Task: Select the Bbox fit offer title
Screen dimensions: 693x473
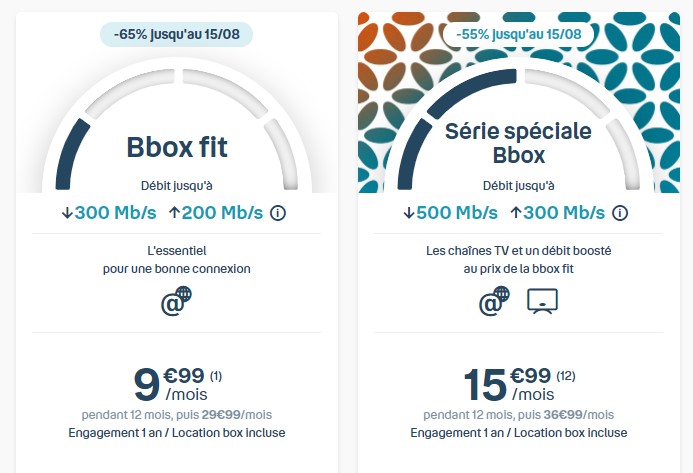Action: (177, 148)
